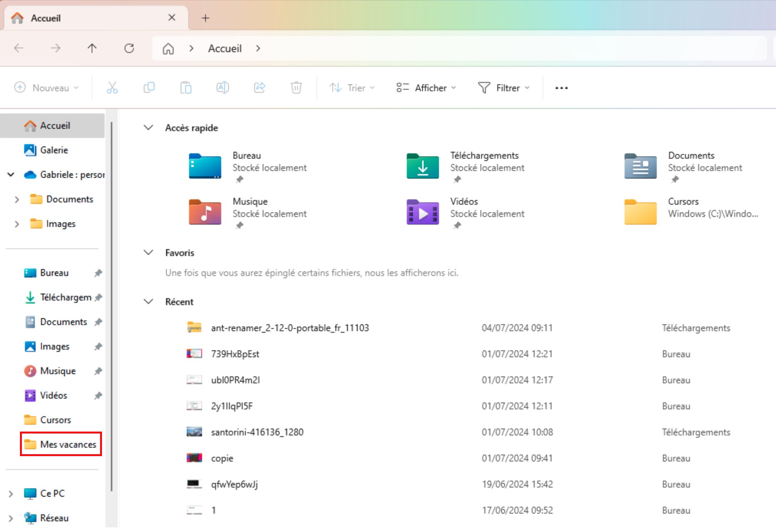Open the Nouveau dropdown menu
This screenshot has width=776, height=532.
[46, 88]
